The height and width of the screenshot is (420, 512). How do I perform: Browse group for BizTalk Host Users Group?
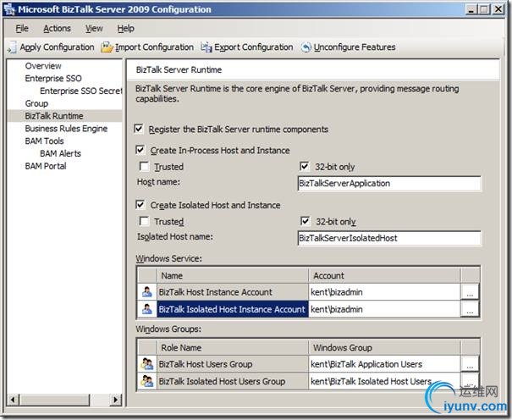470,364
